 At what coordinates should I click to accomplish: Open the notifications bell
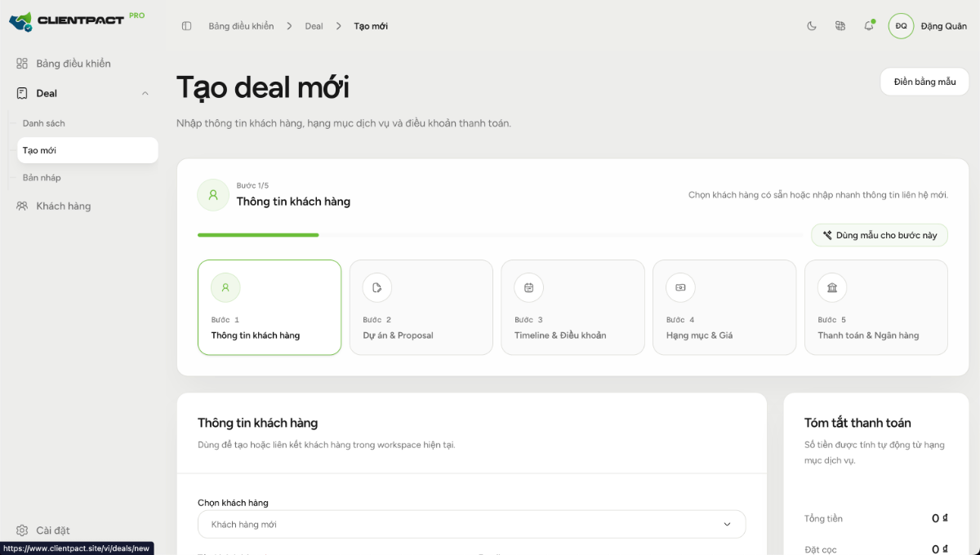click(x=869, y=26)
